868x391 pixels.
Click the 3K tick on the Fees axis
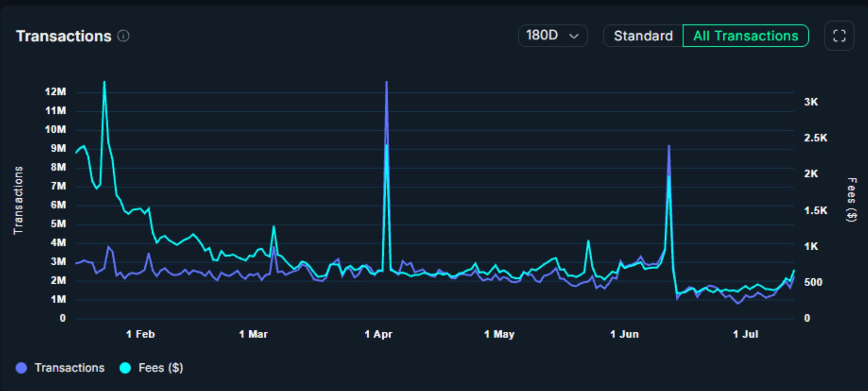[x=811, y=102]
